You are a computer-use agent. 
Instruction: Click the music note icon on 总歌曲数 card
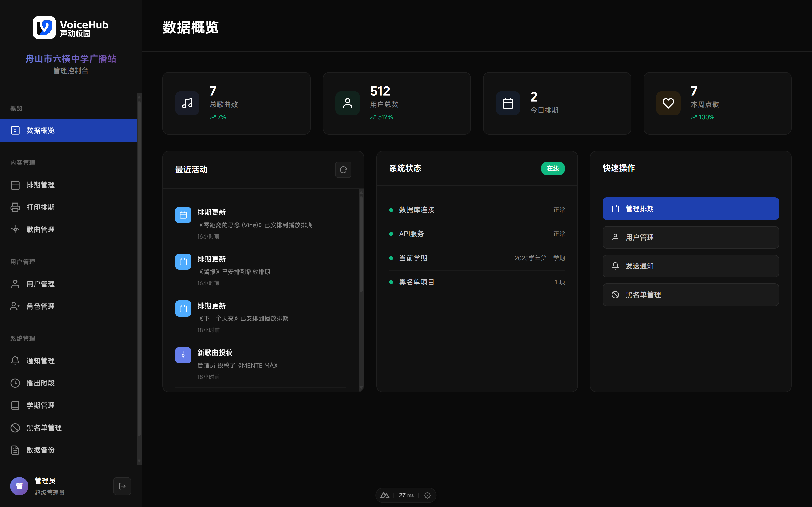click(x=187, y=103)
